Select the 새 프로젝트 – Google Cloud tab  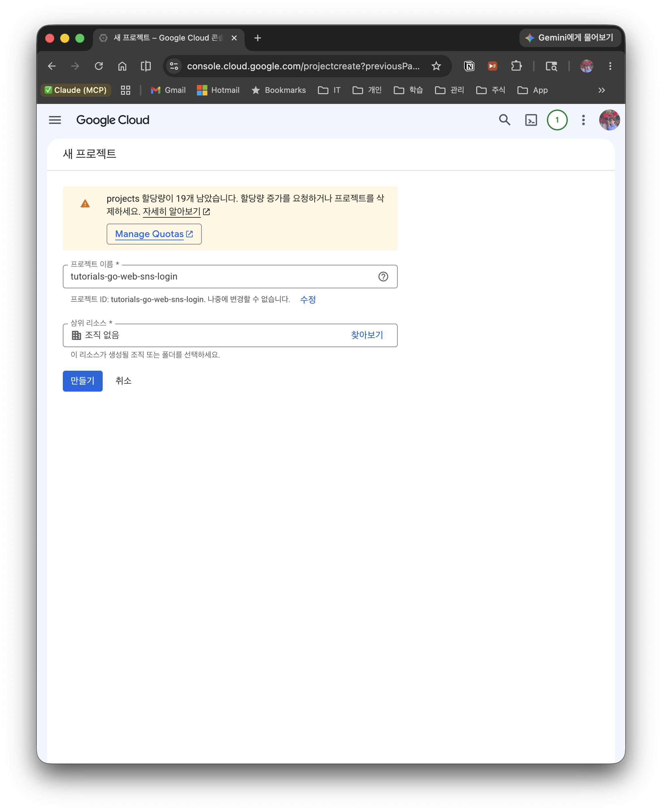tap(168, 38)
